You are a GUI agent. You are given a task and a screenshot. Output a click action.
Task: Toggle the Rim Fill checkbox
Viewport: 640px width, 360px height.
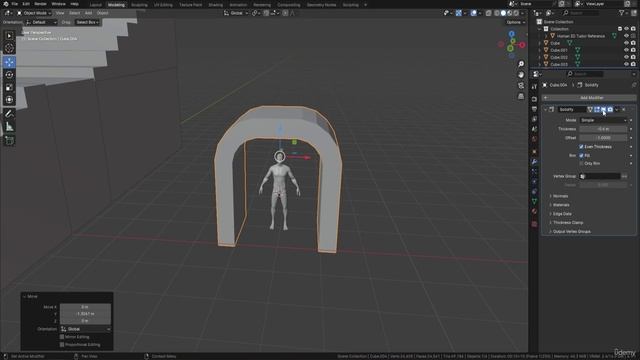581,156
